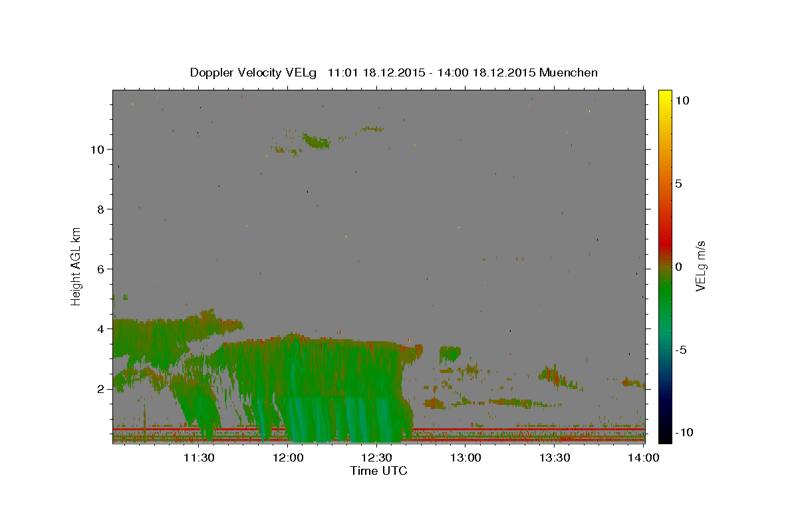Click the height axis label 2

[x=100, y=388]
